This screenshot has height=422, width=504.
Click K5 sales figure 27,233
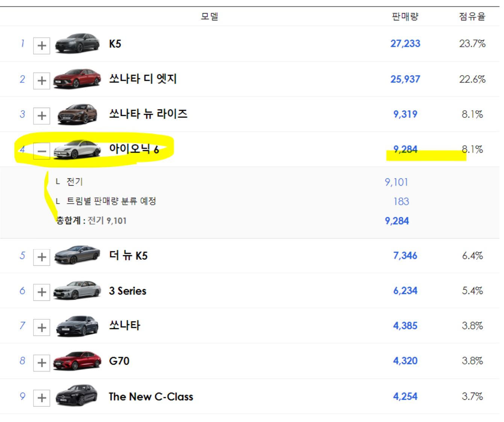[405, 44]
